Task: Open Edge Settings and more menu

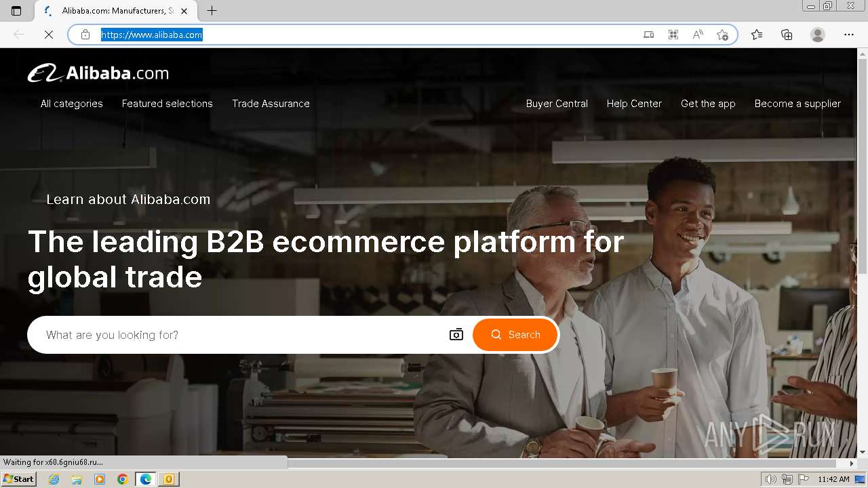Action: click(849, 35)
